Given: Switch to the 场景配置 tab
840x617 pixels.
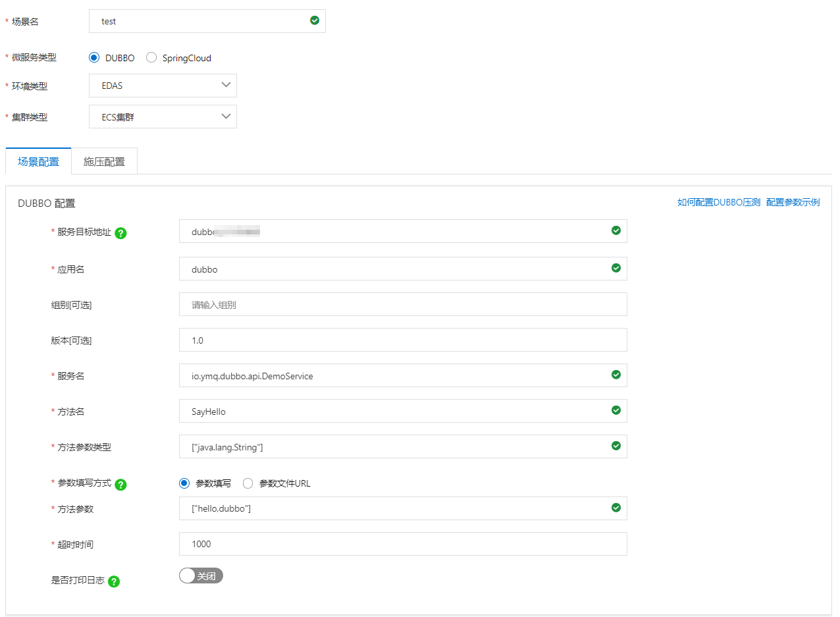Looking at the screenshot, I should [38, 161].
